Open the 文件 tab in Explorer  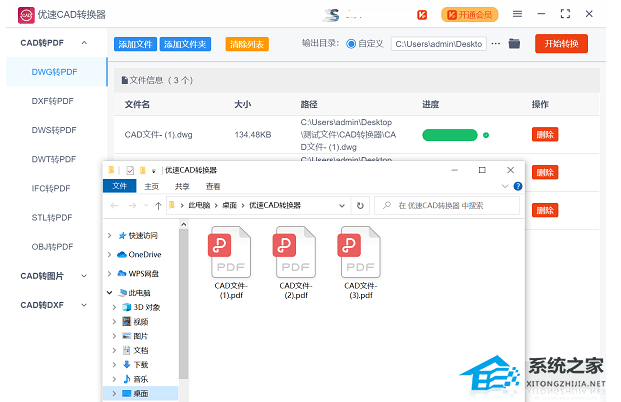point(119,186)
